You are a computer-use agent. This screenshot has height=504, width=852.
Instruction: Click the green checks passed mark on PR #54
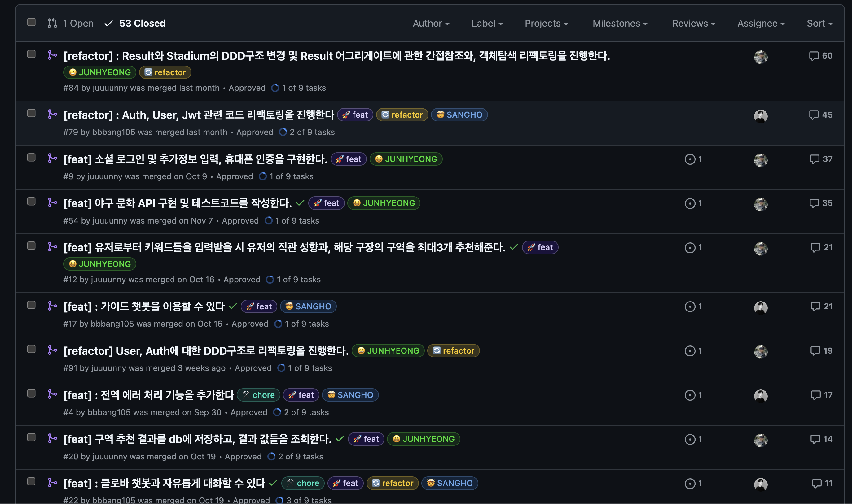click(300, 203)
